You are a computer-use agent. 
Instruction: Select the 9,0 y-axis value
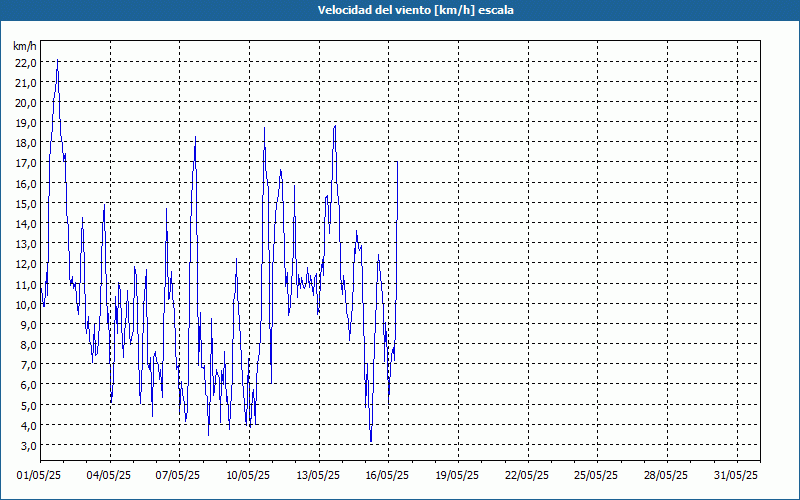coord(29,324)
